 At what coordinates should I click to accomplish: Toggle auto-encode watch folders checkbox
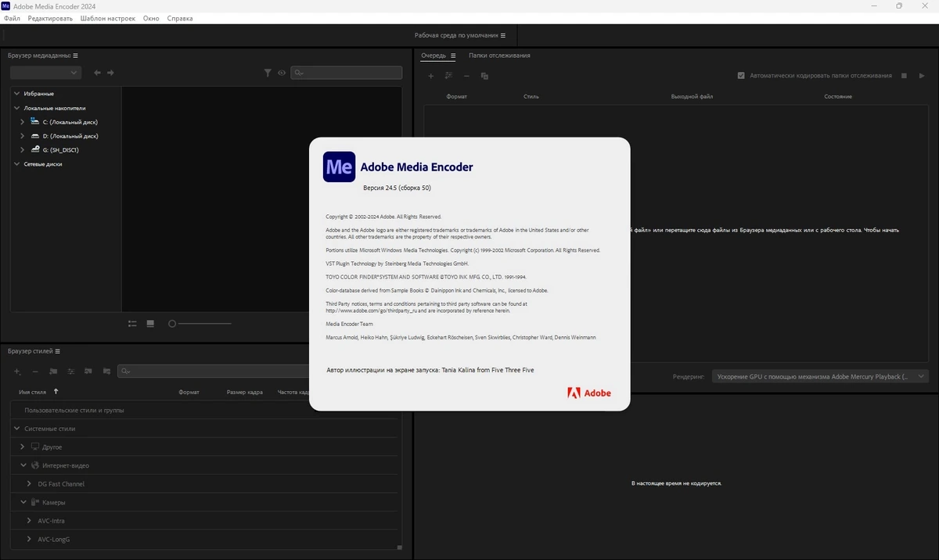tap(741, 76)
